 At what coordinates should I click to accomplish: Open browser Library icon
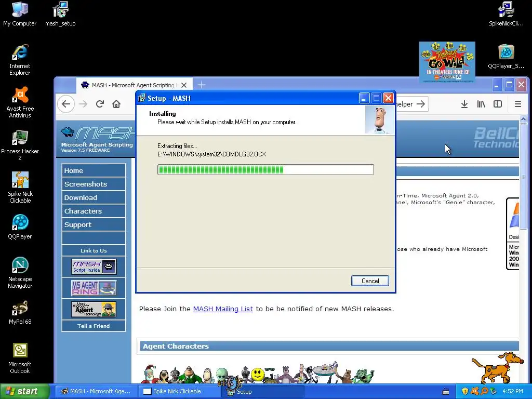pos(481,104)
